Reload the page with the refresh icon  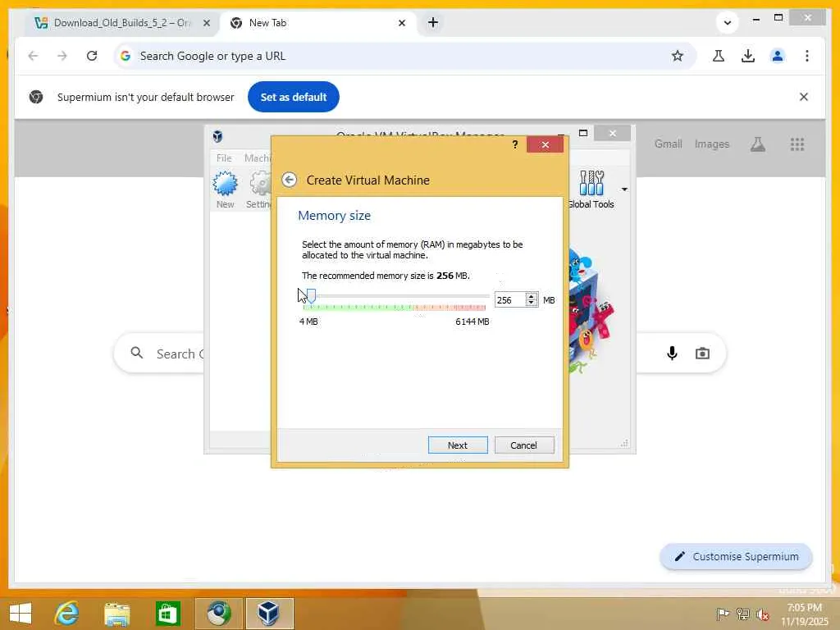[x=92, y=56]
